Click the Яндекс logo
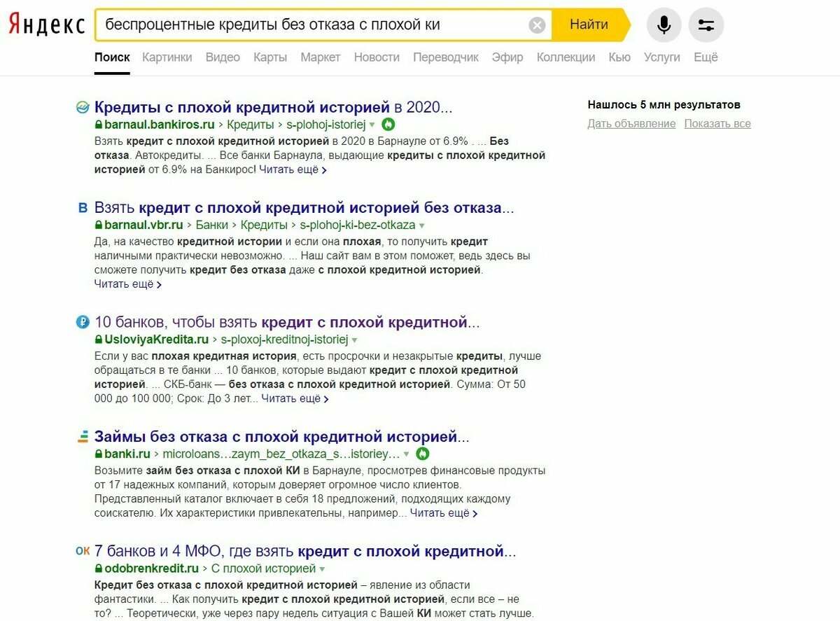 tap(46, 25)
